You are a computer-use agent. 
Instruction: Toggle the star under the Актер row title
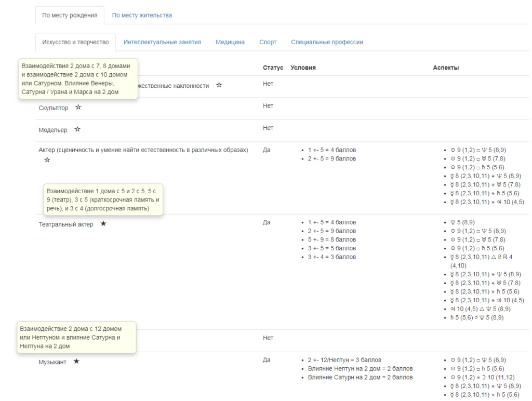47,160
